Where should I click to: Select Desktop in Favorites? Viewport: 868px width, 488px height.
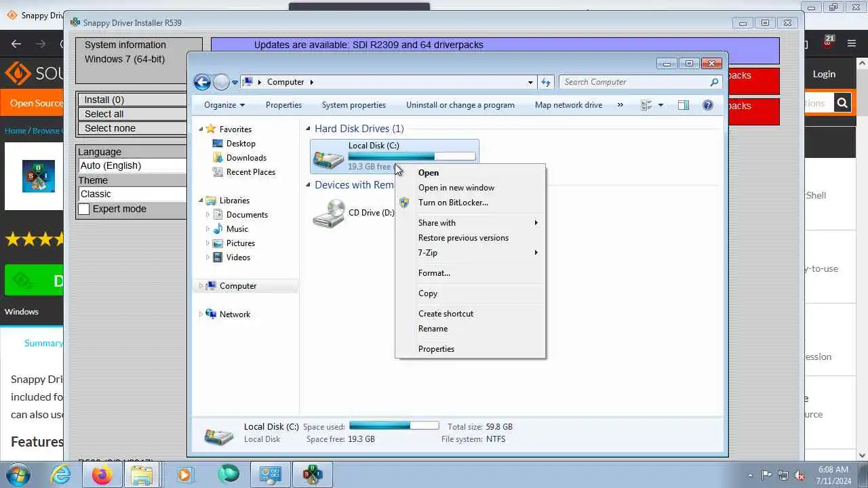tap(241, 144)
